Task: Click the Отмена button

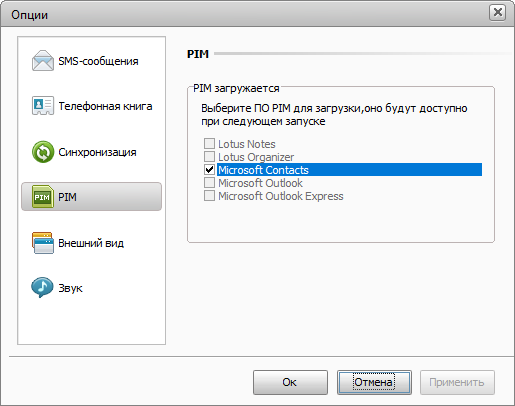Action: click(x=374, y=382)
